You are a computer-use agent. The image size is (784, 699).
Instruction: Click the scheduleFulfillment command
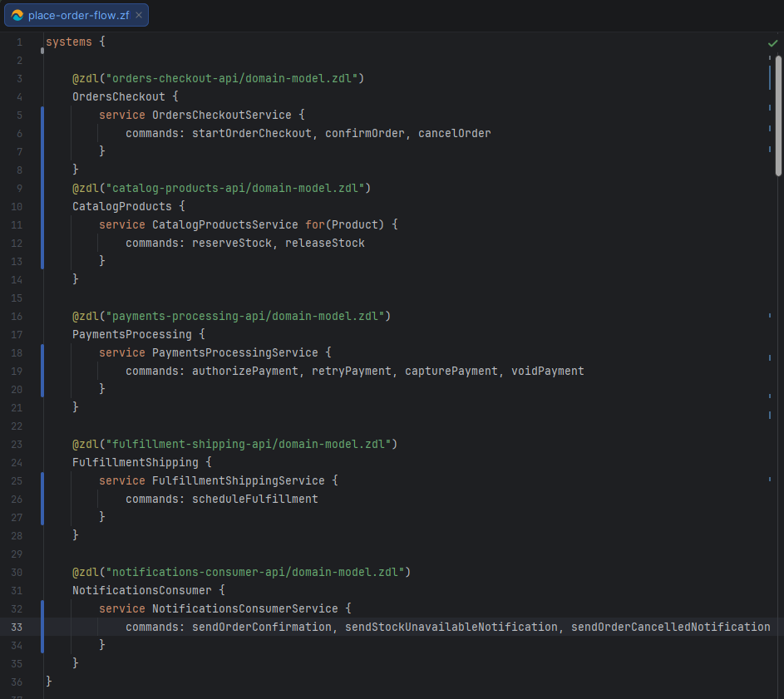[x=255, y=500]
